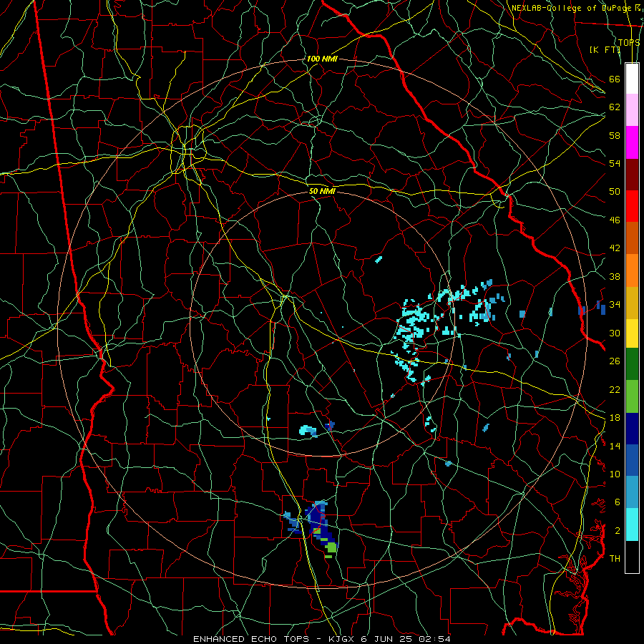This screenshot has height=644, width=644.
Task: Click the legend value '6'
Action: coord(618,502)
